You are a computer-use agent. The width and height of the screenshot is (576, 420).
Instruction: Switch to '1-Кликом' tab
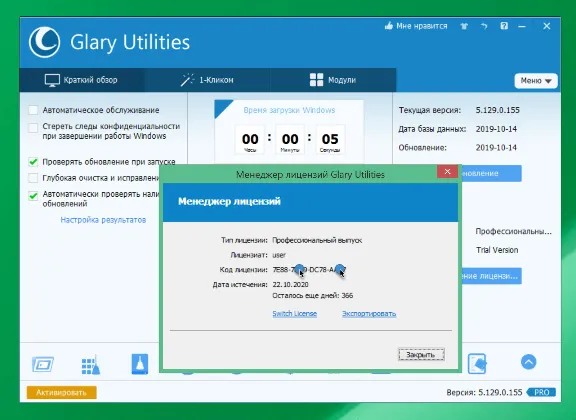207,80
